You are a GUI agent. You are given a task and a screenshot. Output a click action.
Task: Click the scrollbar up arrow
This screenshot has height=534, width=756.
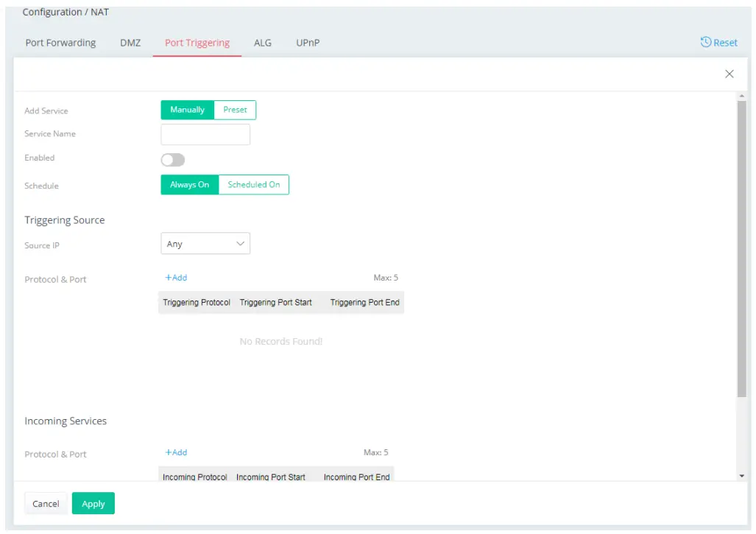click(x=741, y=96)
